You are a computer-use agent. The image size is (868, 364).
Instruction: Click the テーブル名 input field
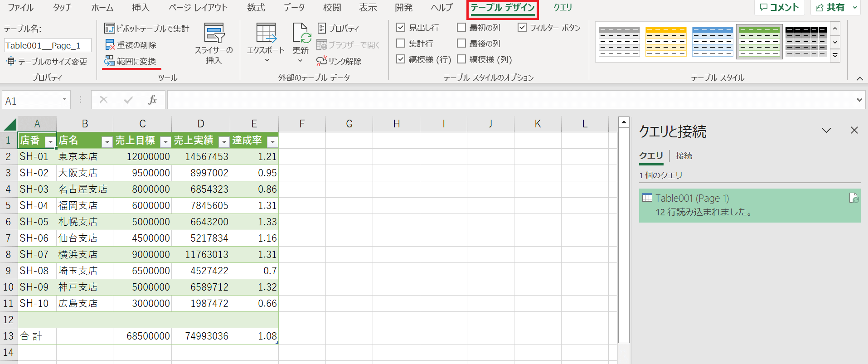click(48, 45)
